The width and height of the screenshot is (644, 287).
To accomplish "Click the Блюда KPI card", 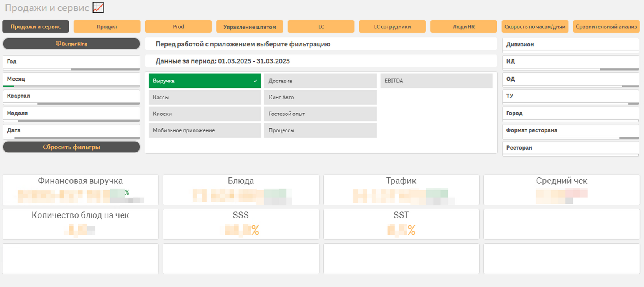I will (241, 190).
